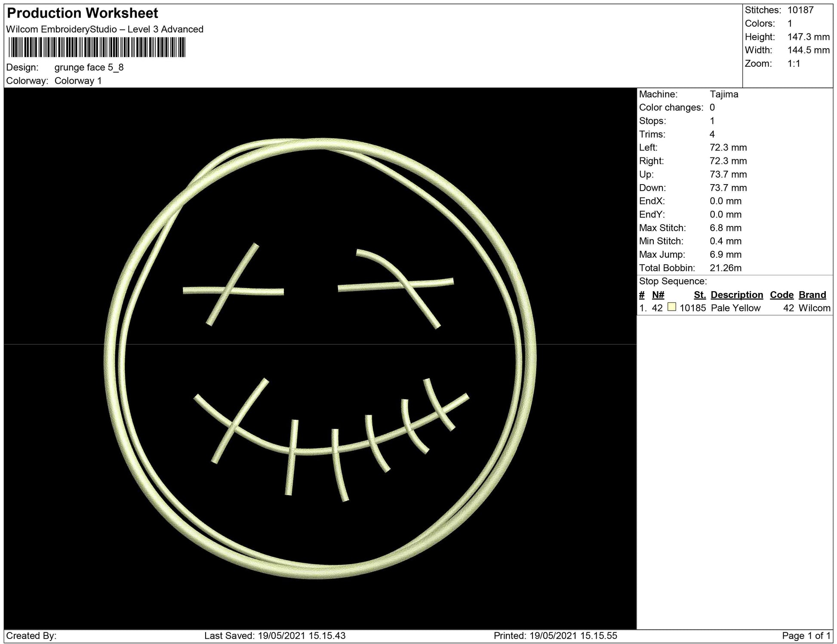
Task: Click the Page 1 of 1 label
Action: tap(806, 636)
